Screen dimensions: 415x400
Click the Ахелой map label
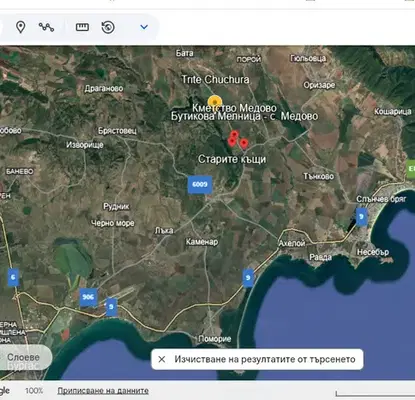point(292,243)
